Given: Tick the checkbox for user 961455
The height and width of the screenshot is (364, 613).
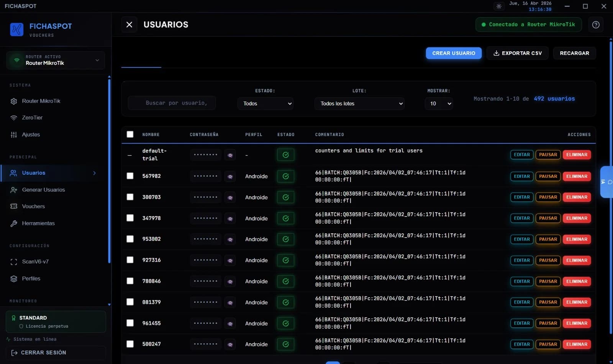Looking at the screenshot, I should pyautogui.click(x=130, y=323).
